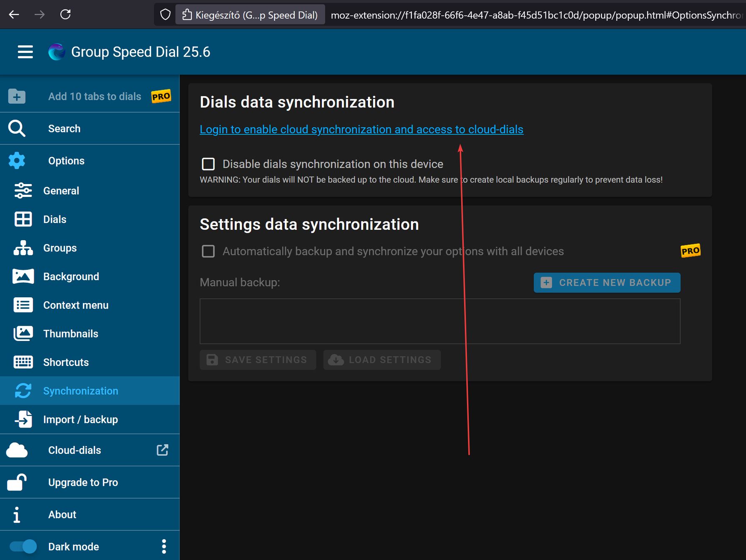Open the Context menu options page
The width and height of the screenshot is (746, 560).
tap(90, 305)
